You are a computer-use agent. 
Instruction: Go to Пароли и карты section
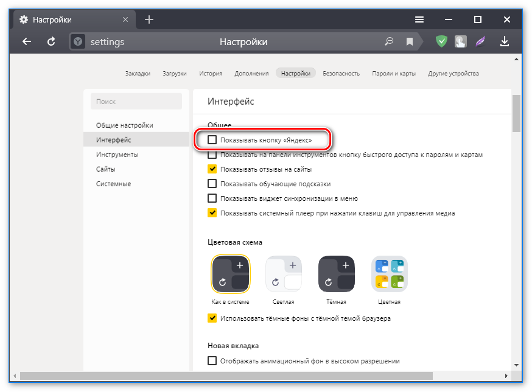click(394, 74)
